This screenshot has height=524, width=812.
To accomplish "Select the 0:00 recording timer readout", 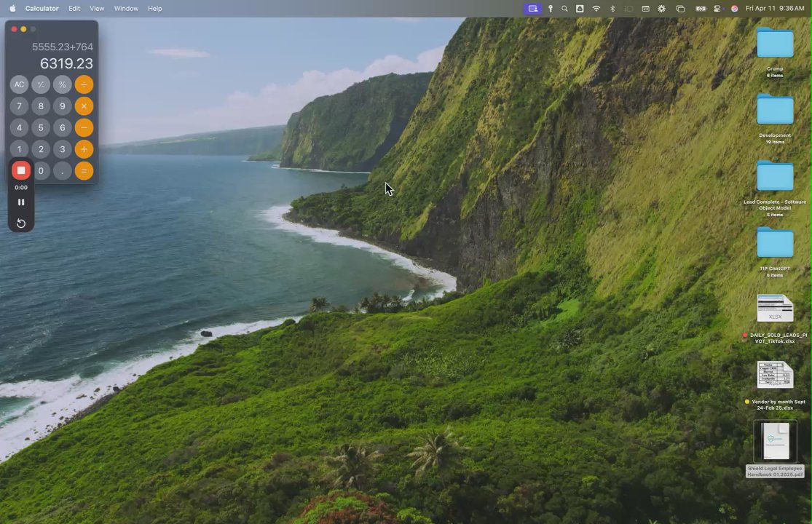I will (x=20, y=187).
